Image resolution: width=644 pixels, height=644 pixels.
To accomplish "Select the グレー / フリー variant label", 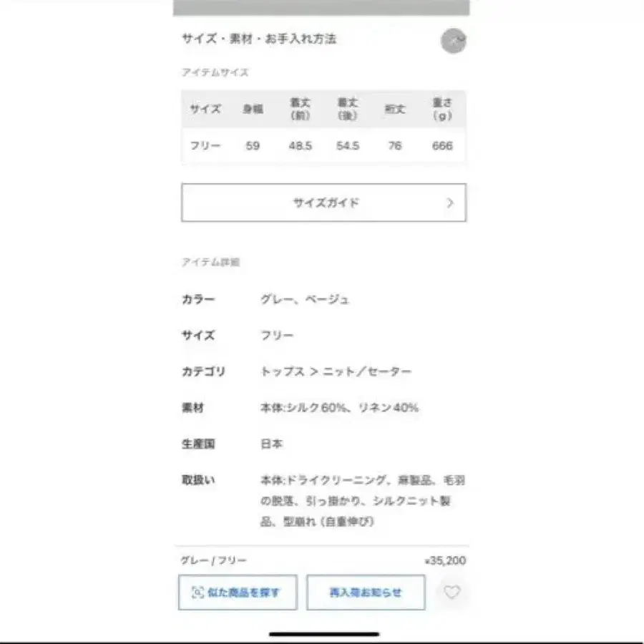I will coord(213,560).
